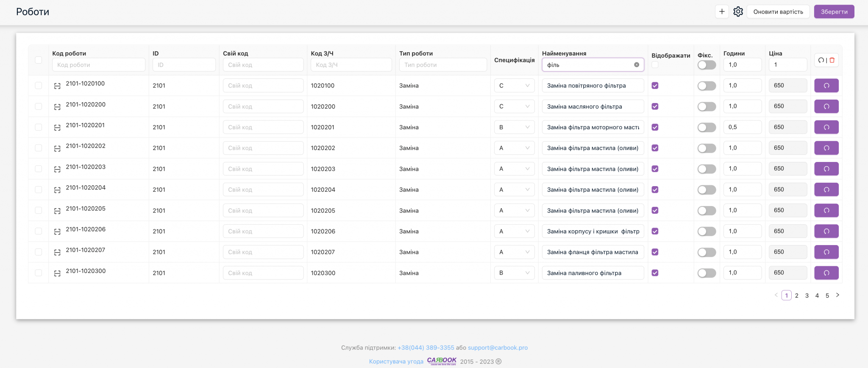This screenshot has height=368, width=868.
Task: Click the plus icon to add work
Action: click(722, 11)
